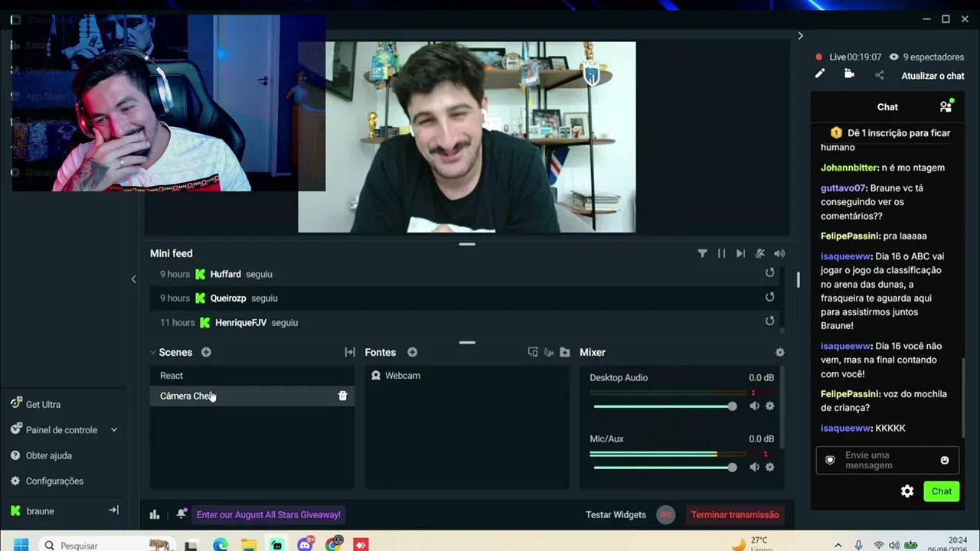The width and height of the screenshot is (980, 551).
Task: Replay the Queirozp follow alert
Action: click(x=769, y=298)
